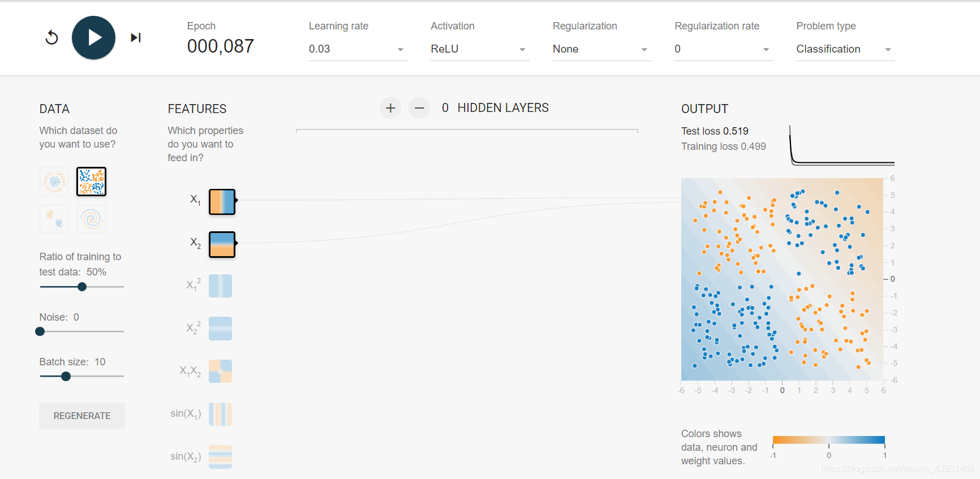Screen dimensions: 980x479
Task: Click the OUTPUT heading
Action: (704, 109)
